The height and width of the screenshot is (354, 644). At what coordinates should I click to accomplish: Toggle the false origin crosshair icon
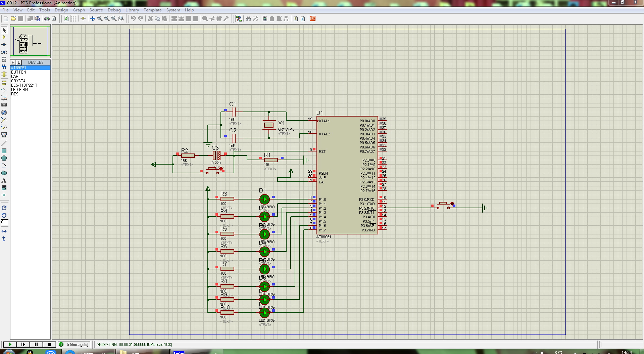[83, 18]
